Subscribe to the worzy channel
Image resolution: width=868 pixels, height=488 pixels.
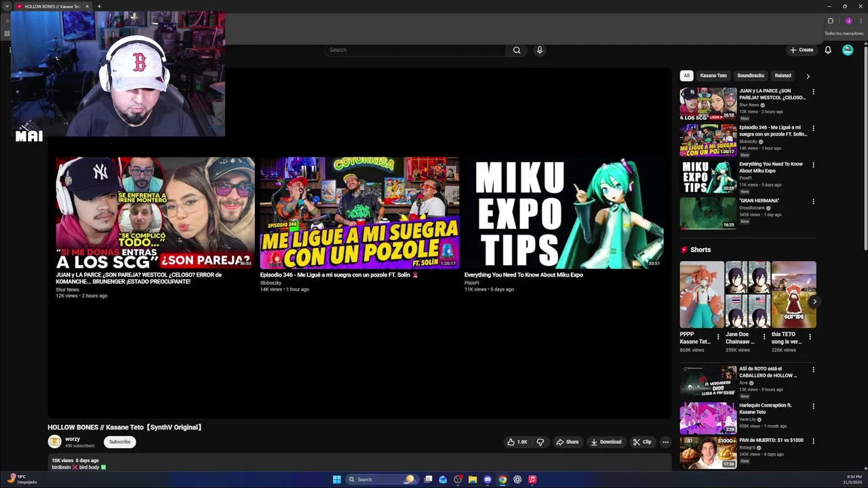(119, 442)
